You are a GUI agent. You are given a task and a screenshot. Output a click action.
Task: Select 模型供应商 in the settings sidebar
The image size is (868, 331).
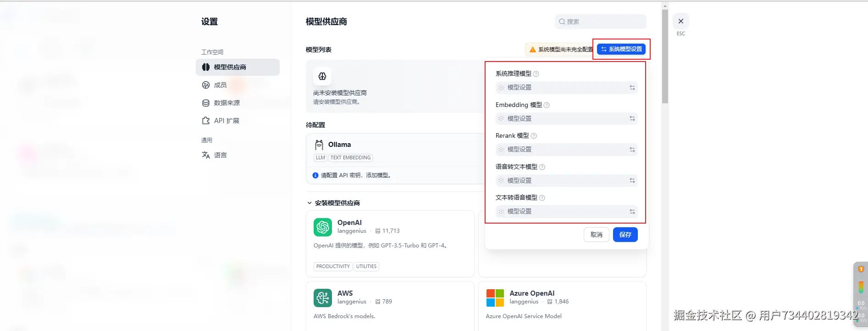[238, 67]
